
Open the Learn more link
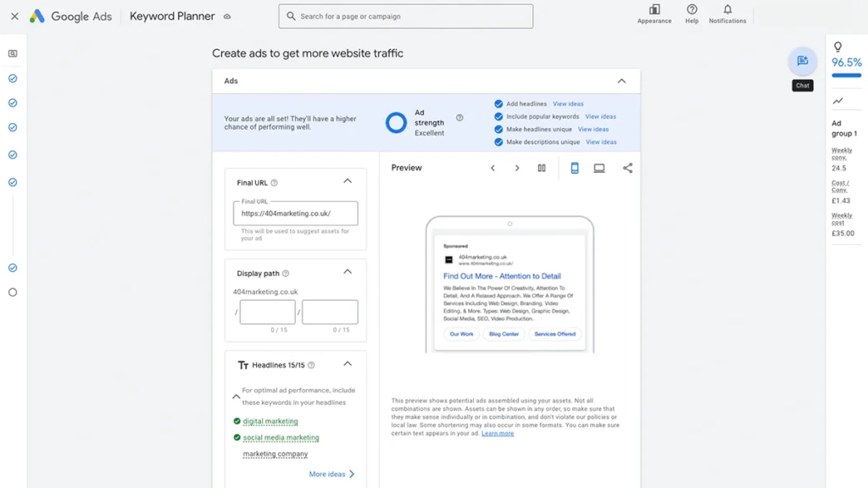click(x=498, y=434)
